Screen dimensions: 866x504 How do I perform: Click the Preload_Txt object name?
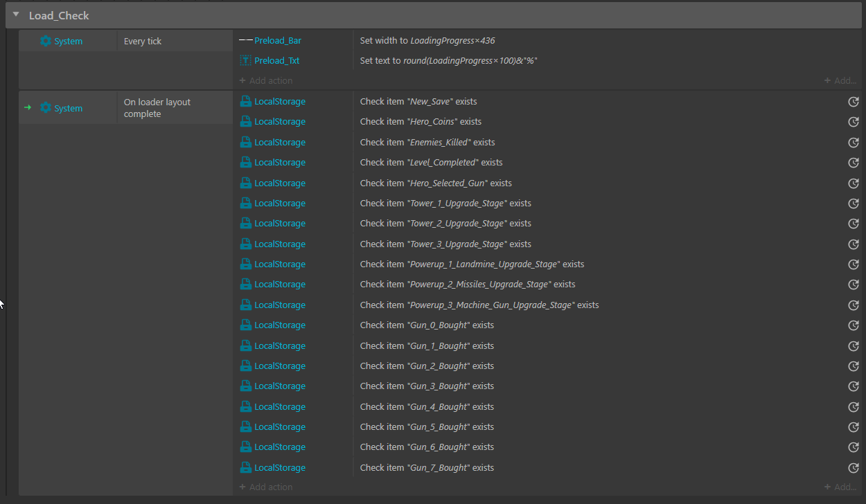(x=277, y=61)
